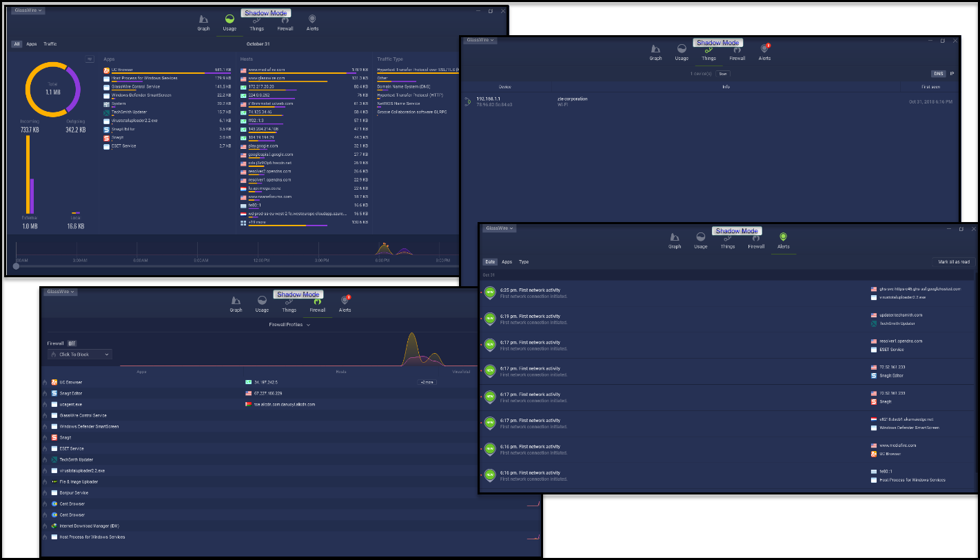Click www.glasswire.com host link in Usage
The width and height of the screenshot is (980, 560).
[x=267, y=78]
